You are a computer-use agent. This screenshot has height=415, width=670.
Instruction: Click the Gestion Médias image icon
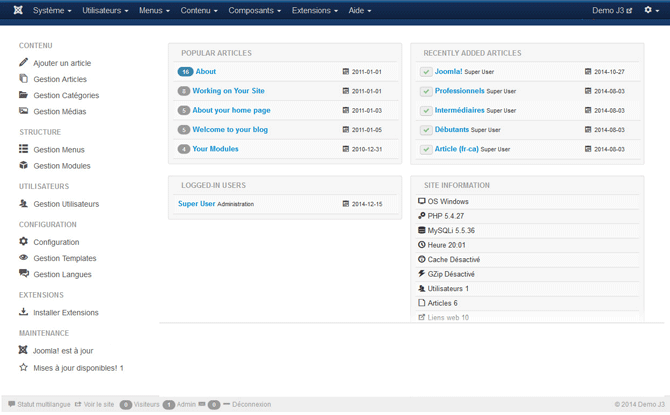(24, 111)
